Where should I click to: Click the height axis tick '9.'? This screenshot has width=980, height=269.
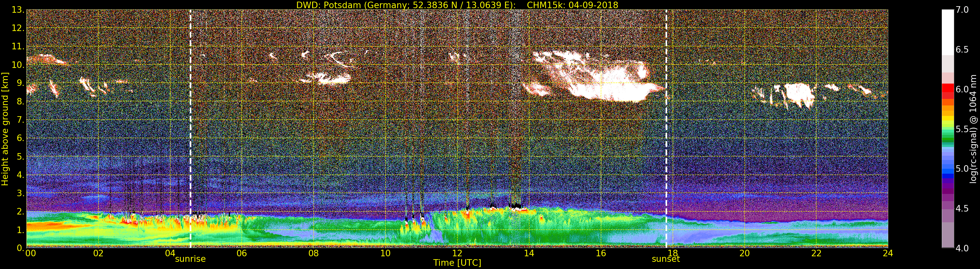pos(20,83)
